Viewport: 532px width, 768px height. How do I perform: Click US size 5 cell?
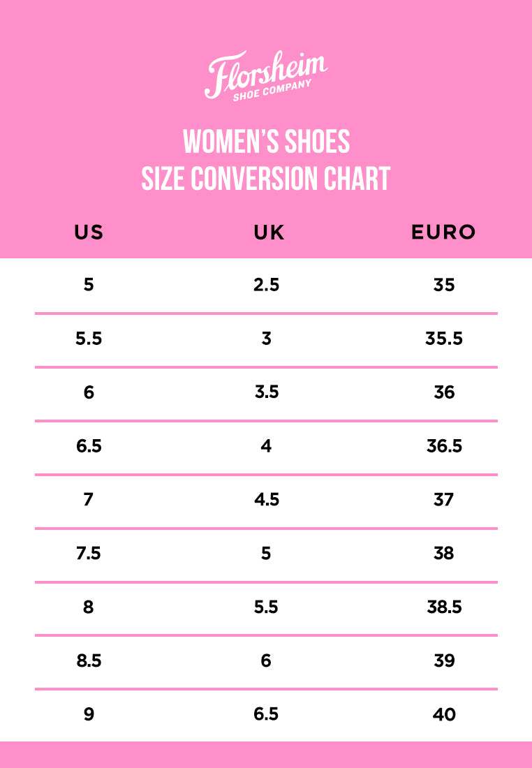89,285
